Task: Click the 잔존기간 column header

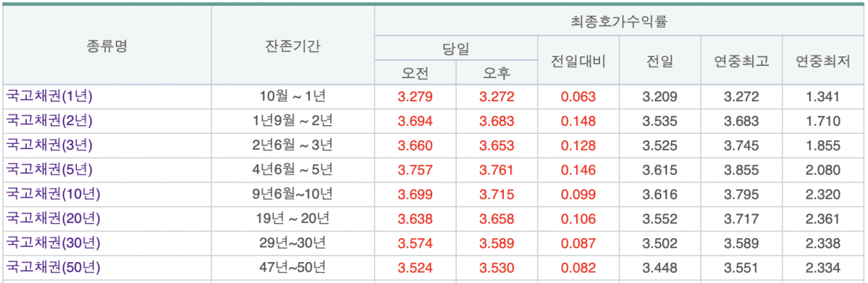Action: click(x=293, y=46)
